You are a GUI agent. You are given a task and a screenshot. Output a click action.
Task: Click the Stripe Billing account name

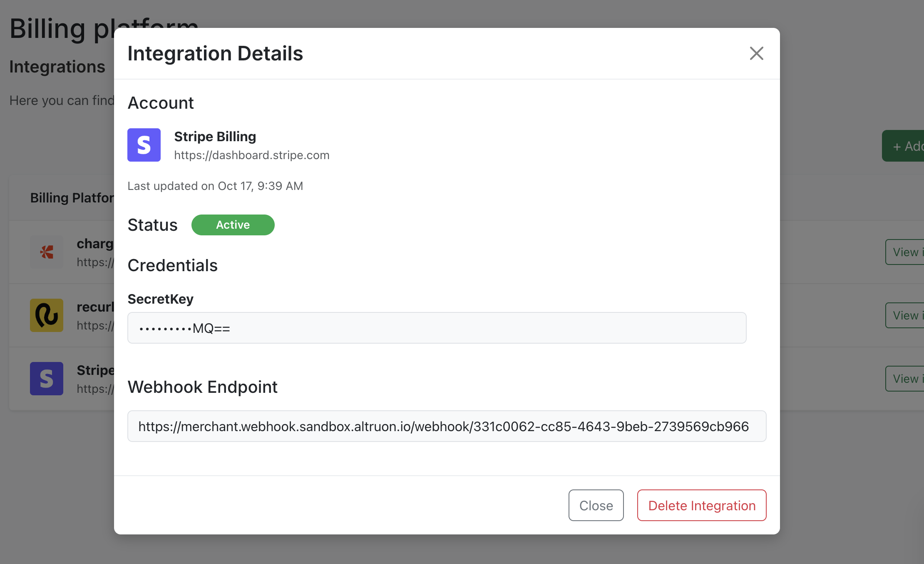point(215,137)
